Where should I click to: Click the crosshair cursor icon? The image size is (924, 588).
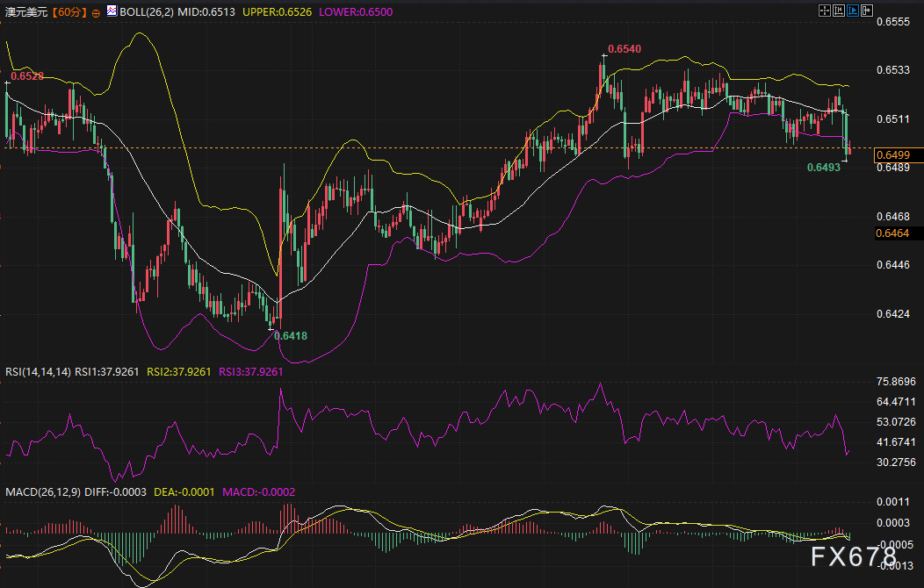tap(825, 11)
